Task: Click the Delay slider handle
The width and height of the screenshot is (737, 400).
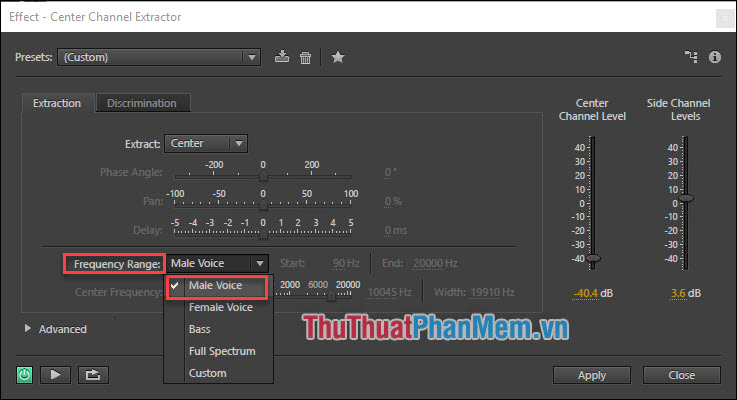Action: [x=263, y=234]
